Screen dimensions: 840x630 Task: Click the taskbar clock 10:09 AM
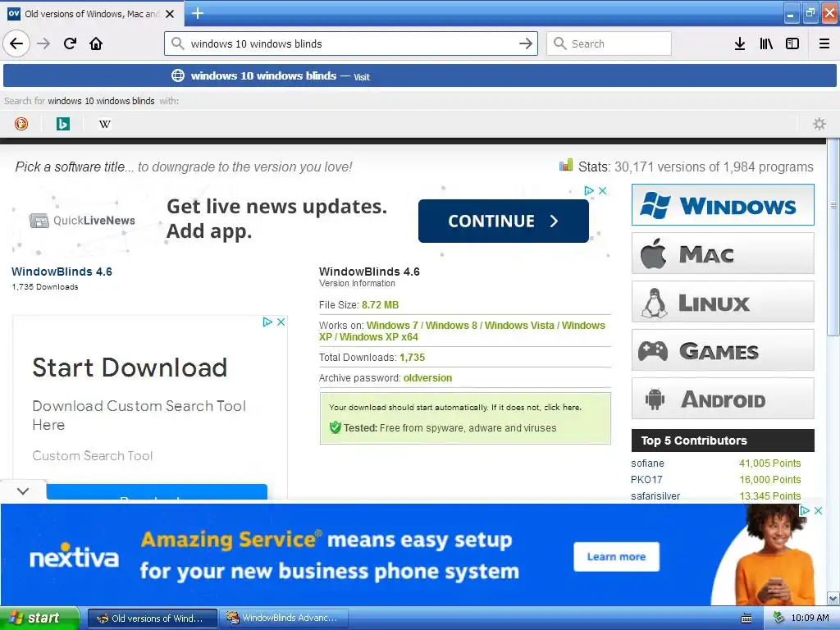tap(810, 619)
